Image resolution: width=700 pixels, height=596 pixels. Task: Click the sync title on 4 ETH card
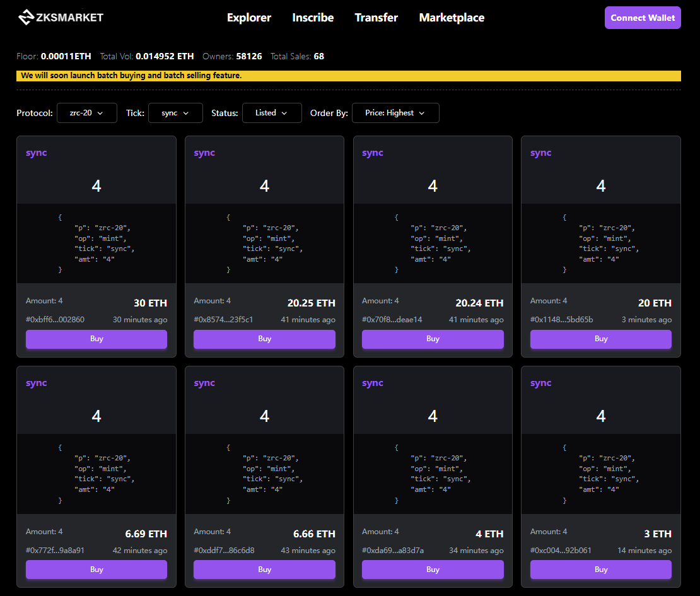coord(373,383)
